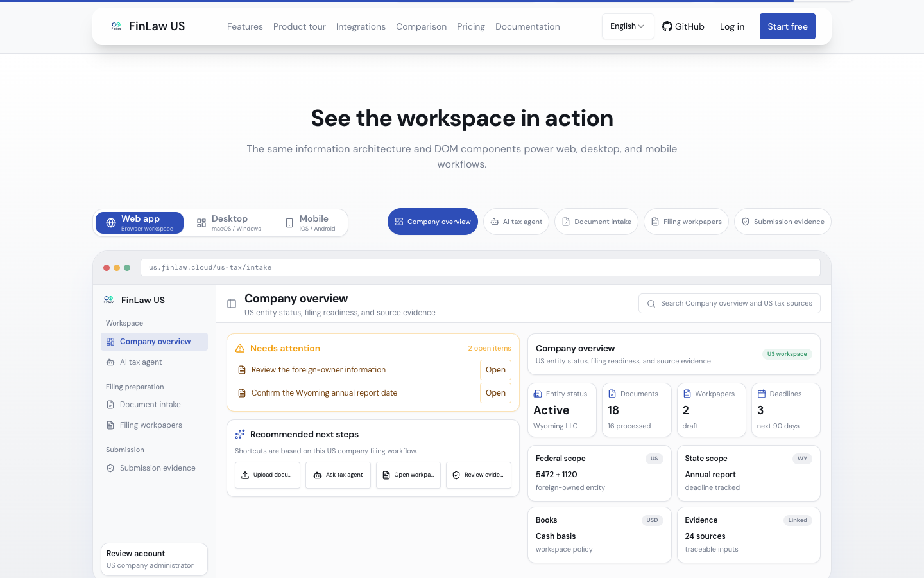Click the Needs attention warning triangle icon
The height and width of the screenshot is (578, 924).
coord(240,348)
